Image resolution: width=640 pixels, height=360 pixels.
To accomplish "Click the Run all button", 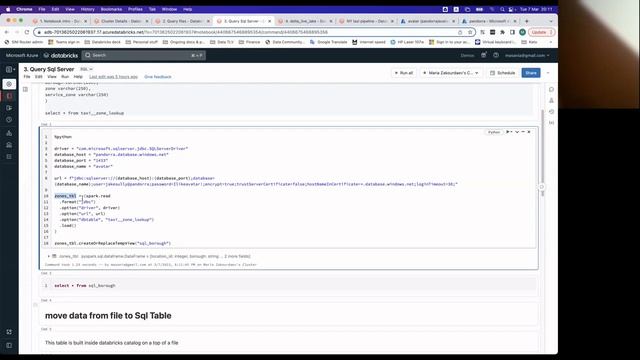I will point(404,73).
